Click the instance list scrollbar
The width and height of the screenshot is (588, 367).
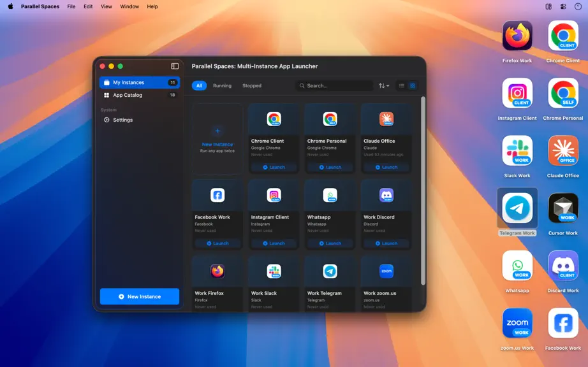coord(423,191)
